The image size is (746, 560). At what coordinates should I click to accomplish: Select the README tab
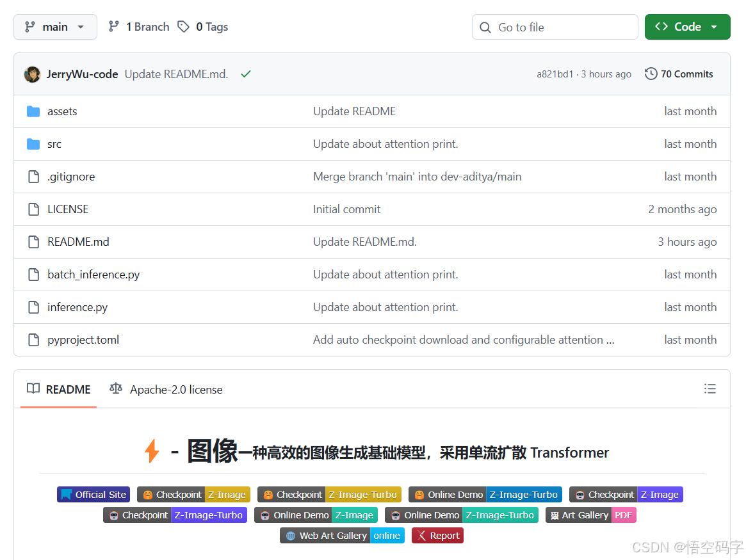(x=58, y=389)
